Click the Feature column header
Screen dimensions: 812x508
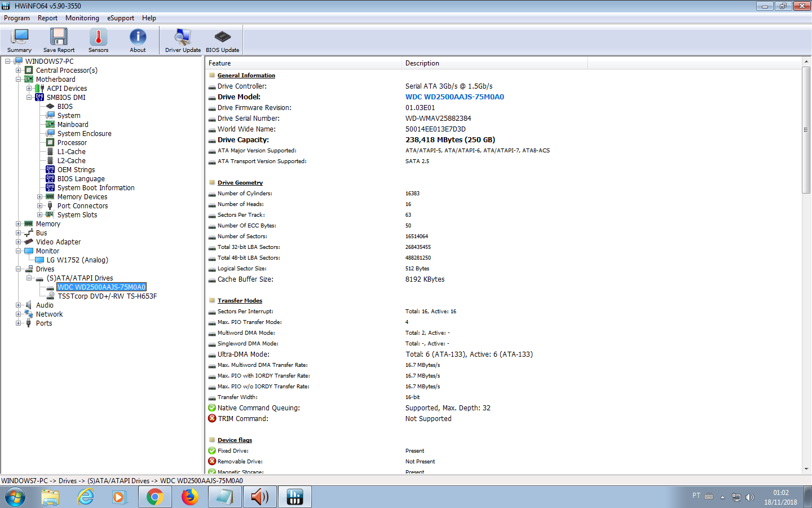point(303,63)
